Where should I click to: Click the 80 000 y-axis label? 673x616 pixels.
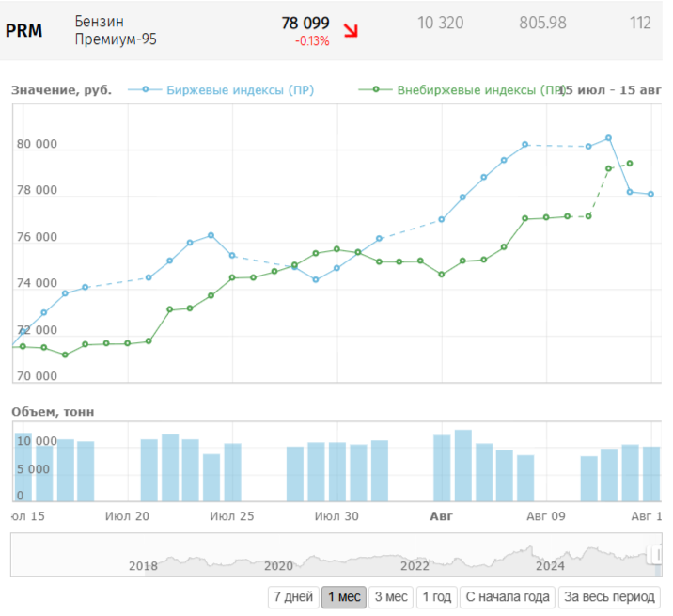(x=37, y=144)
